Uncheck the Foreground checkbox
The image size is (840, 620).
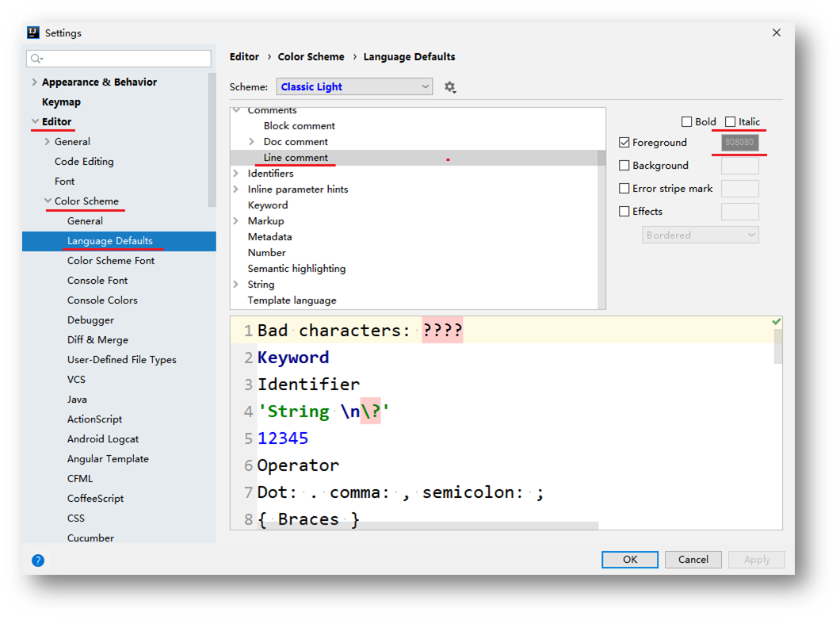coord(624,143)
